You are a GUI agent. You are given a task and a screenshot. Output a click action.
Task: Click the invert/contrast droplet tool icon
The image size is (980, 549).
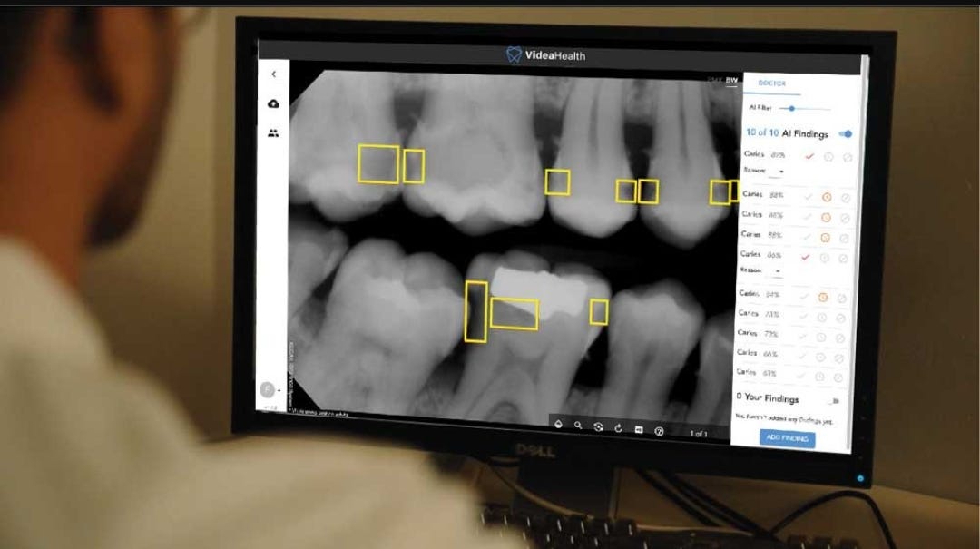click(559, 424)
